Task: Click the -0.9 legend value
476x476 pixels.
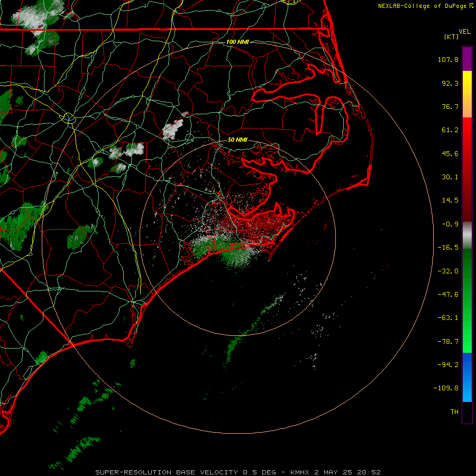Action: pyautogui.click(x=450, y=224)
